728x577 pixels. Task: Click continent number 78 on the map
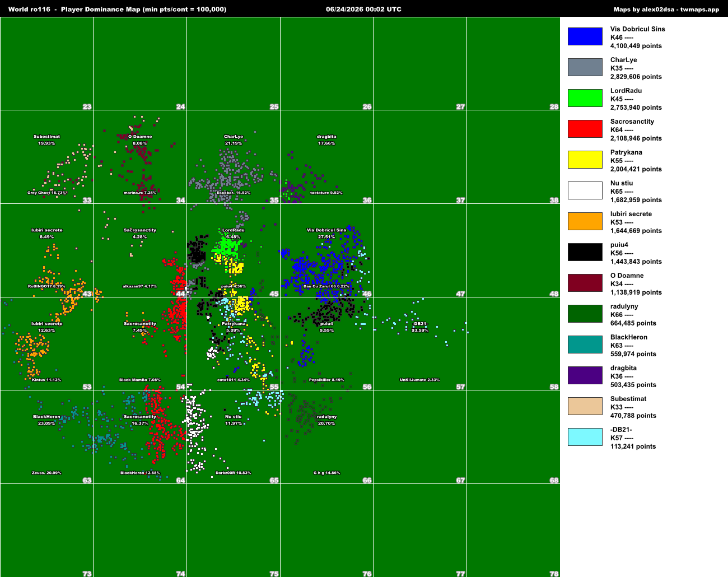coord(554,574)
